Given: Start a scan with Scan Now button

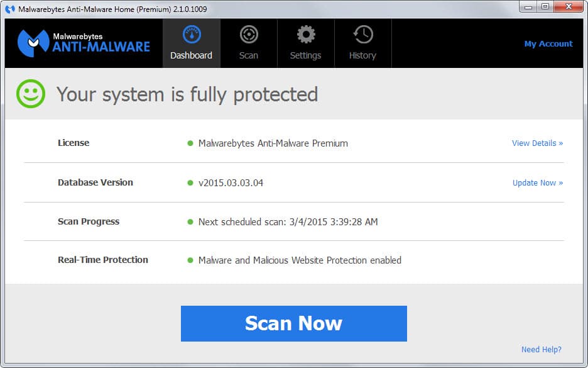Looking at the screenshot, I should [293, 323].
